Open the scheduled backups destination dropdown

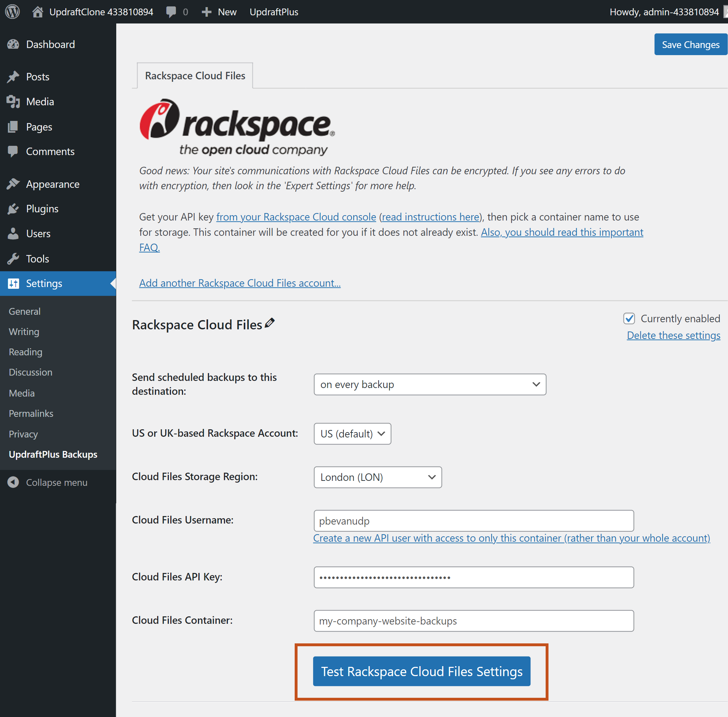tap(429, 384)
